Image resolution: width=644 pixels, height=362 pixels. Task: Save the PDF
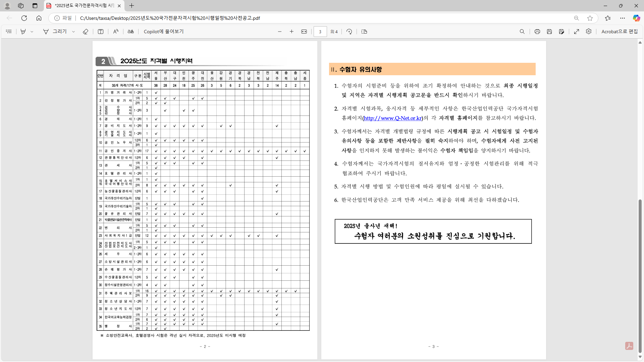[549, 32]
